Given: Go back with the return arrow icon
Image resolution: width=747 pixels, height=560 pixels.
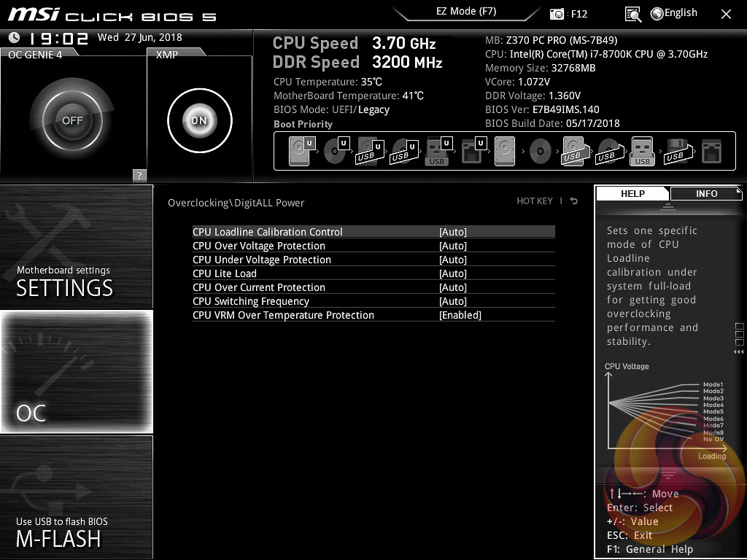Looking at the screenshot, I should pos(574,201).
